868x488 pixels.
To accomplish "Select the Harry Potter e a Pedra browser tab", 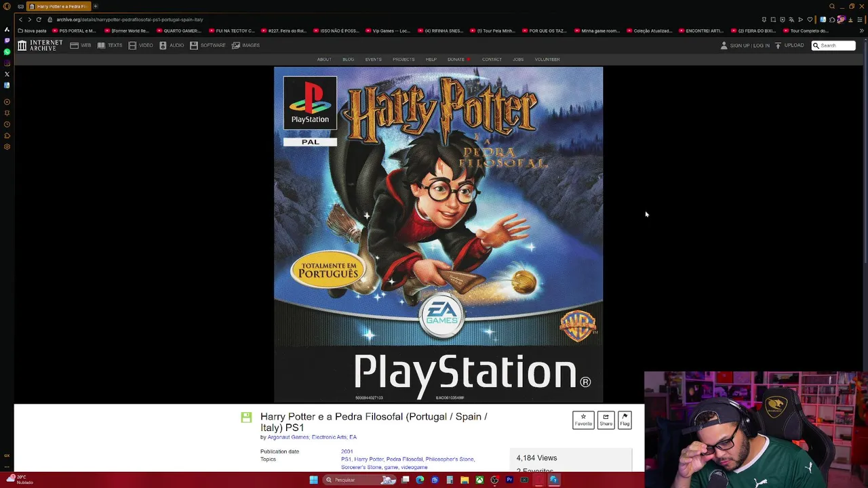I will [x=58, y=6].
